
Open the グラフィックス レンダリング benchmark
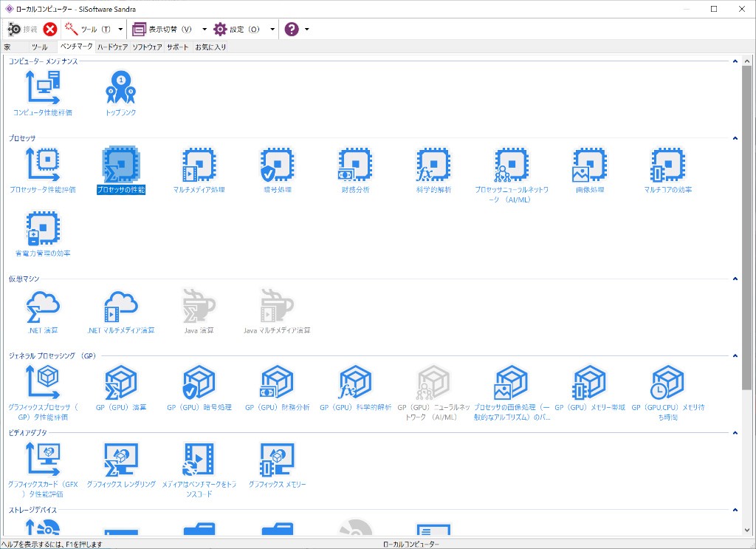click(120, 460)
